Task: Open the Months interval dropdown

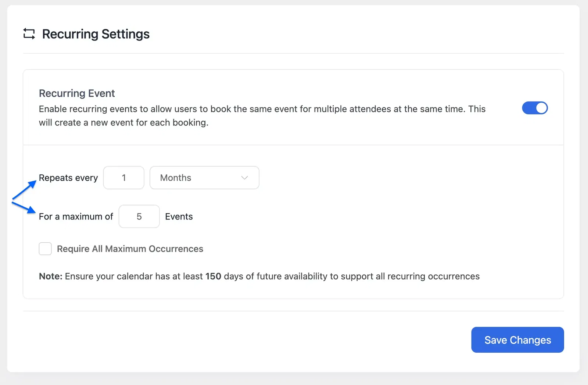Action: tap(204, 178)
